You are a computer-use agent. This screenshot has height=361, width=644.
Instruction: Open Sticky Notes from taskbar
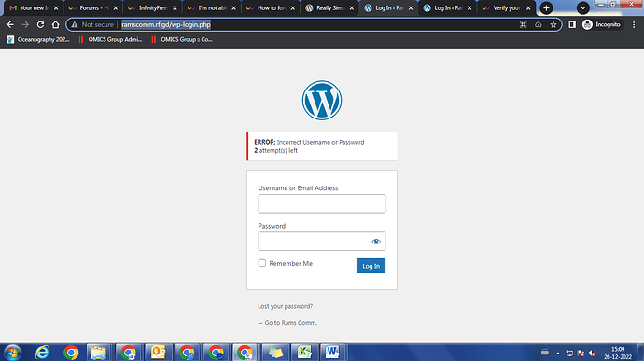[275, 353]
